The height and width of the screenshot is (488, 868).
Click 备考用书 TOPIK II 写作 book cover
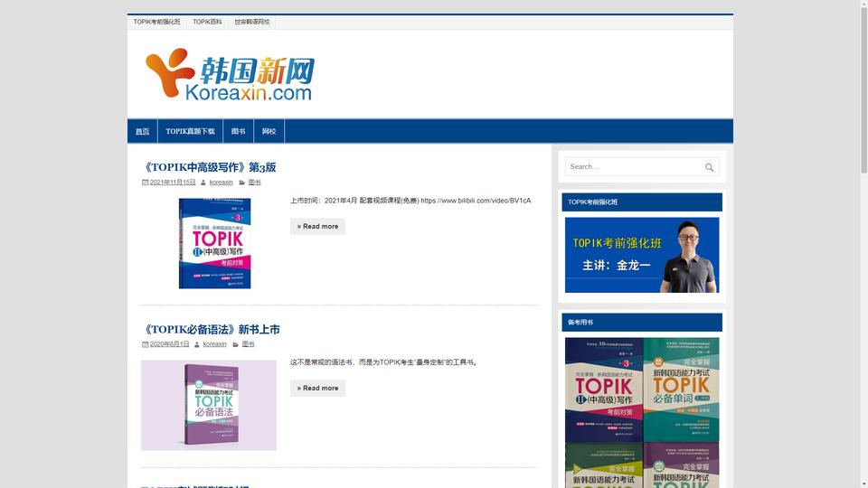604,389
